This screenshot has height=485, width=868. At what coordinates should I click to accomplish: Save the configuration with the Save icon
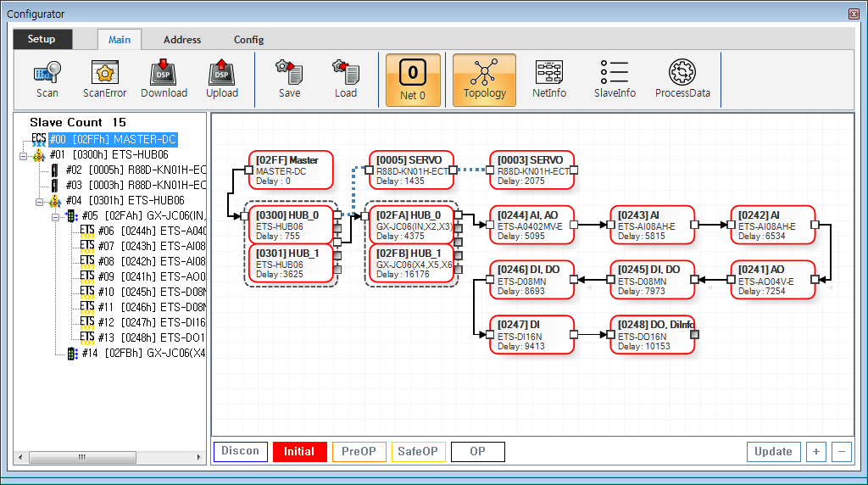tap(290, 80)
